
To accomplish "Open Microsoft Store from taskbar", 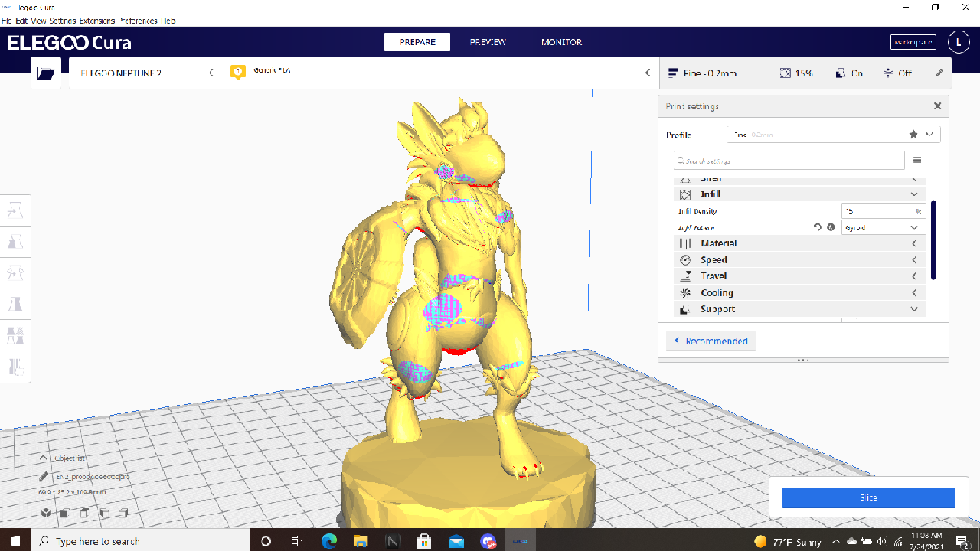I will point(424,541).
